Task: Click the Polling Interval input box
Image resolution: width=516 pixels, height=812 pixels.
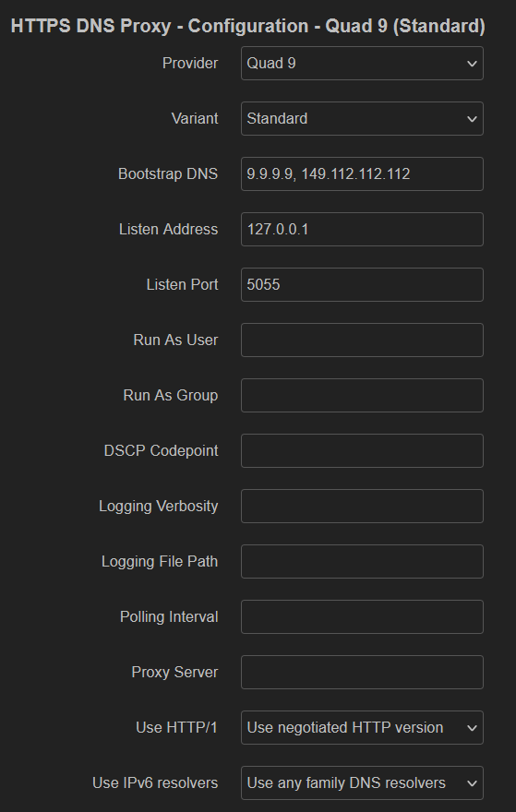Action: point(362,616)
